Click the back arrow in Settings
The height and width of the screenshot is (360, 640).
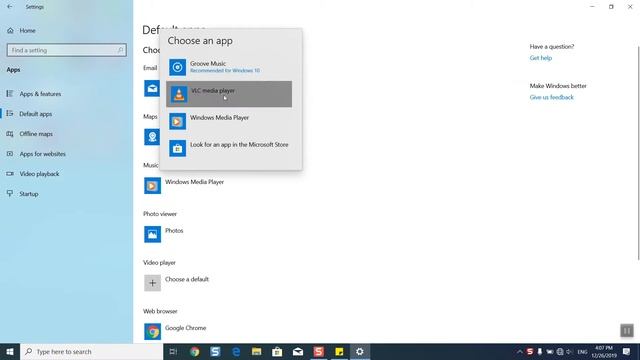pyautogui.click(x=10, y=7)
